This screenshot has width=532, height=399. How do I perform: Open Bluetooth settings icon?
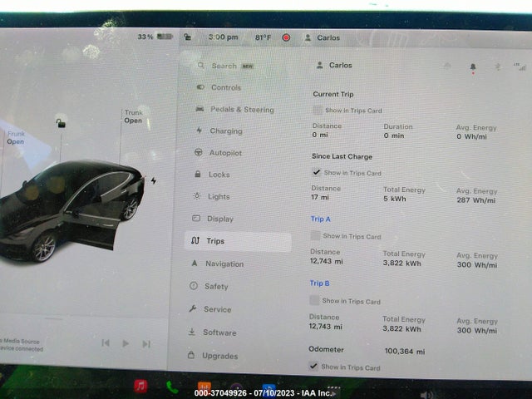coord(498,66)
